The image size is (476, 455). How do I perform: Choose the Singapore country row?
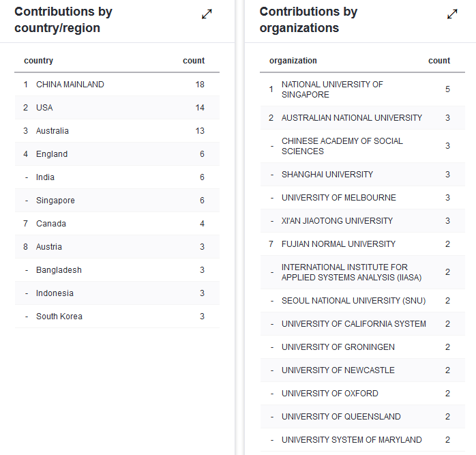[55, 201]
